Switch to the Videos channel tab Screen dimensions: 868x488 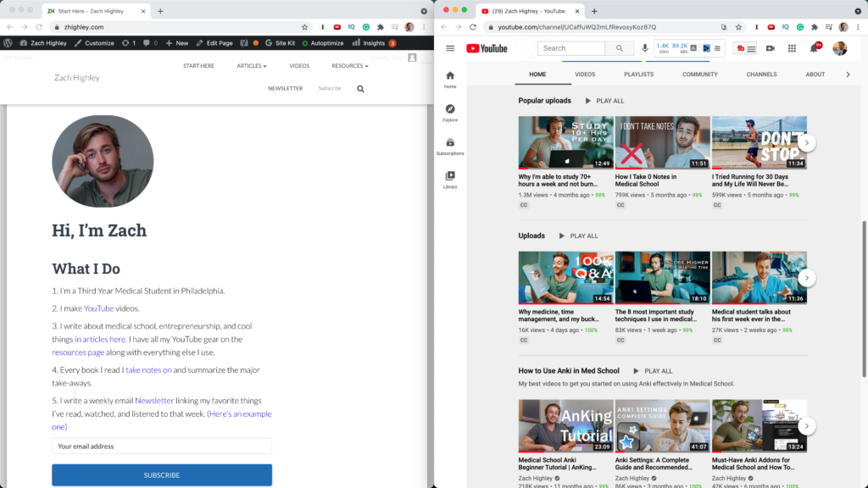pyautogui.click(x=585, y=75)
